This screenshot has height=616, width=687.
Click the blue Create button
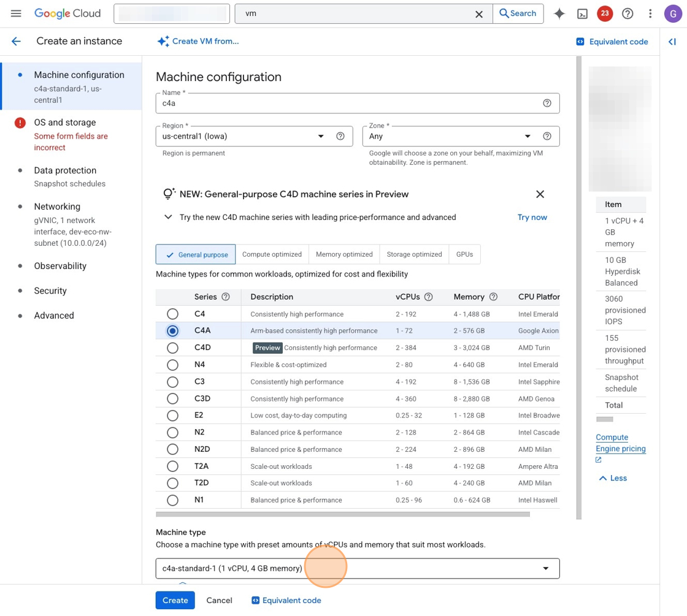(x=175, y=600)
